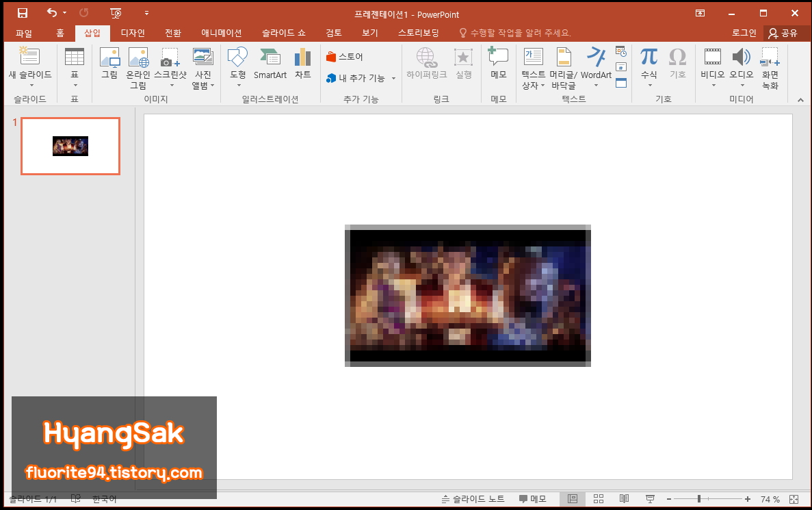The height and width of the screenshot is (510, 812).
Task: Insert a 텍스트 상자
Action: tap(533, 67)
